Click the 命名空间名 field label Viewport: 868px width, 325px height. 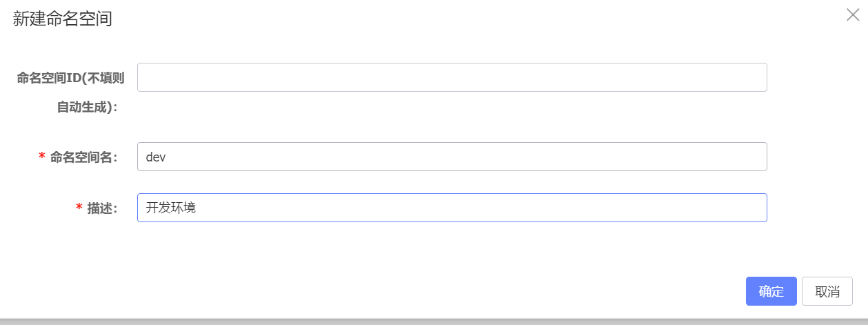83,157
